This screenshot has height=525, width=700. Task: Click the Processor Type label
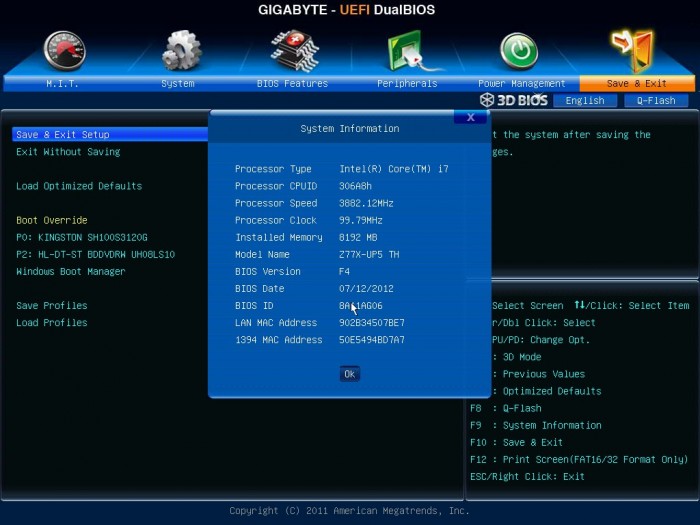(x=273, y=169)
